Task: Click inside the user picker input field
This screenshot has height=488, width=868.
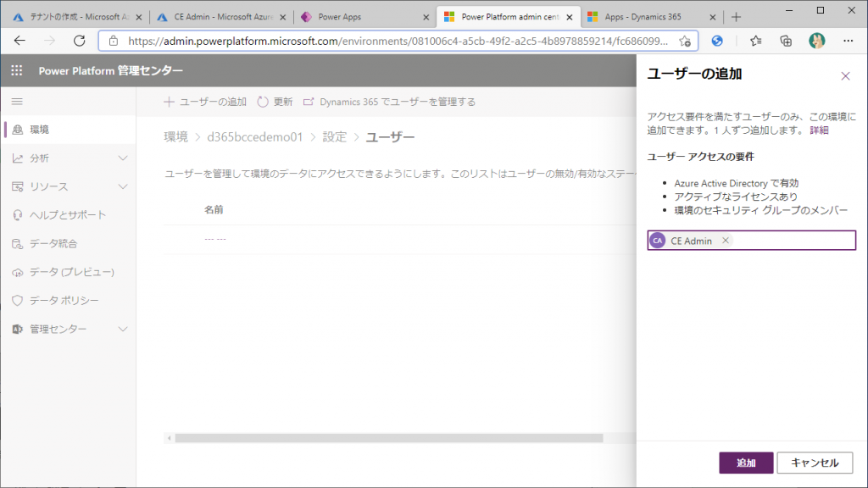Action: tap(793, 241)
